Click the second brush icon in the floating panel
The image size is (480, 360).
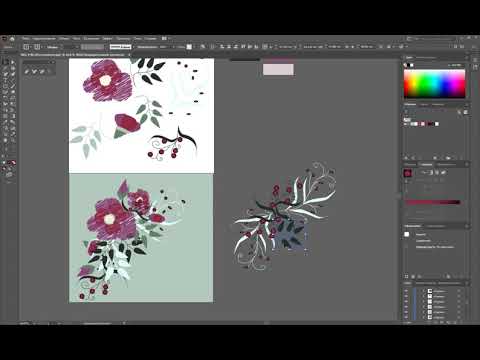(x=35, y=71)
